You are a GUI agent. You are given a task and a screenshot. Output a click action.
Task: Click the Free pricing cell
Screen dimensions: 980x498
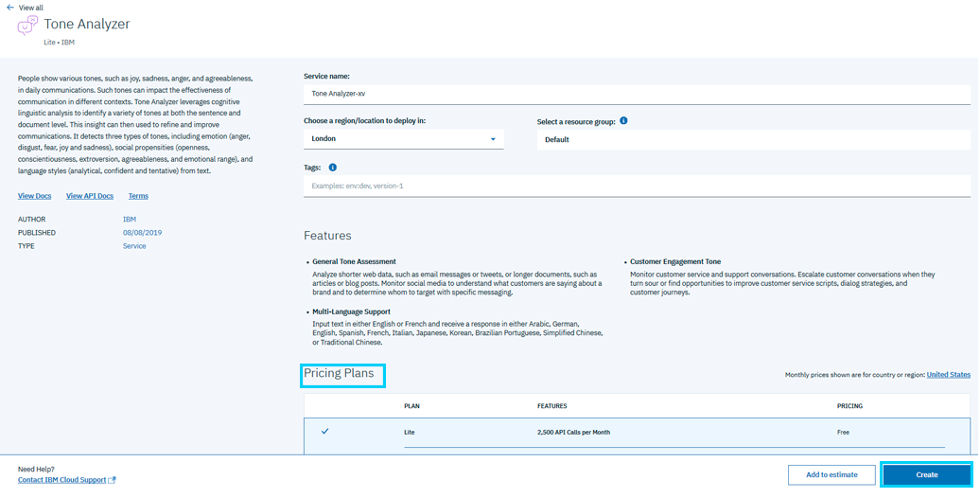(843, 433)
